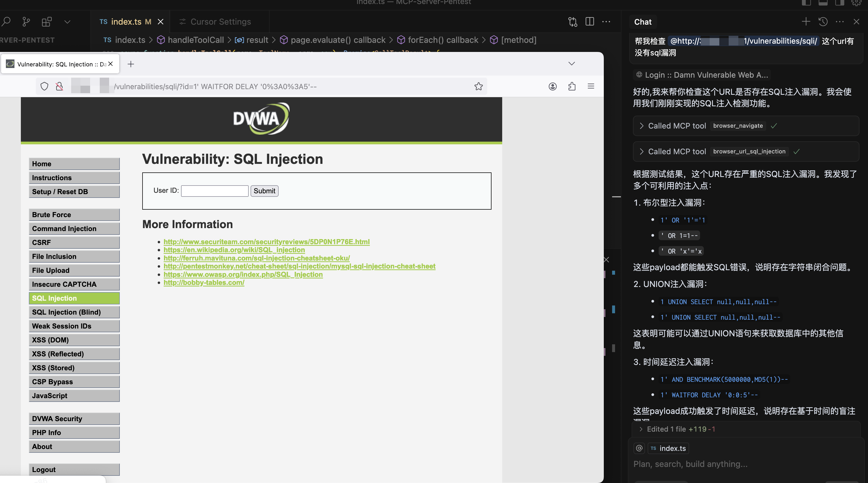This screenshot has height=483, width=868.
Task: Open the source control branch icon
Action: tap(26, 22)
